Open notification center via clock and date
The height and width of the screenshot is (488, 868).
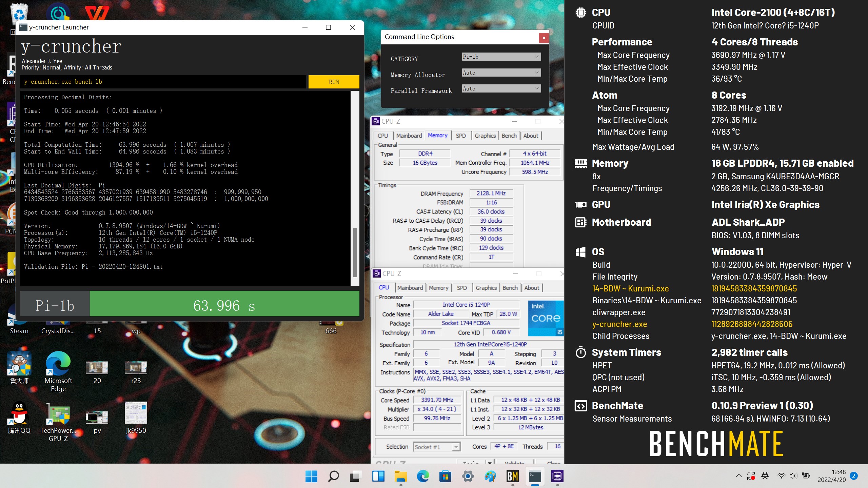click(831, 476)
